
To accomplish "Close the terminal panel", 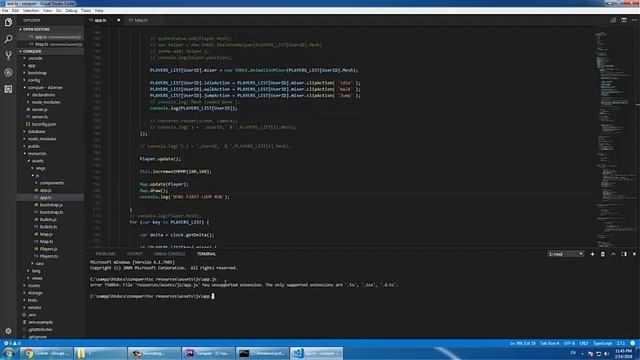I will (634, 254).
